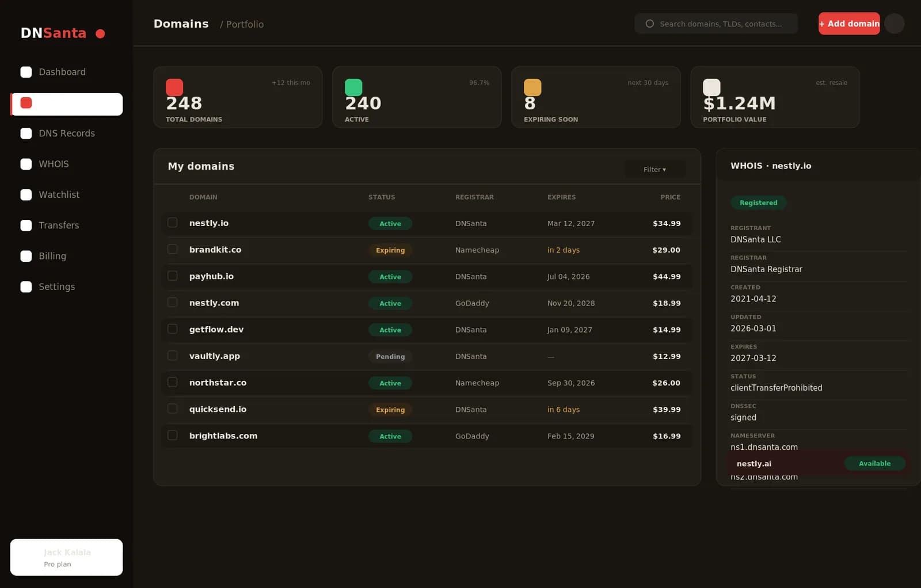Click the Transfers sidebar icon
921x588 pixels.
click(x=26, y=226)
